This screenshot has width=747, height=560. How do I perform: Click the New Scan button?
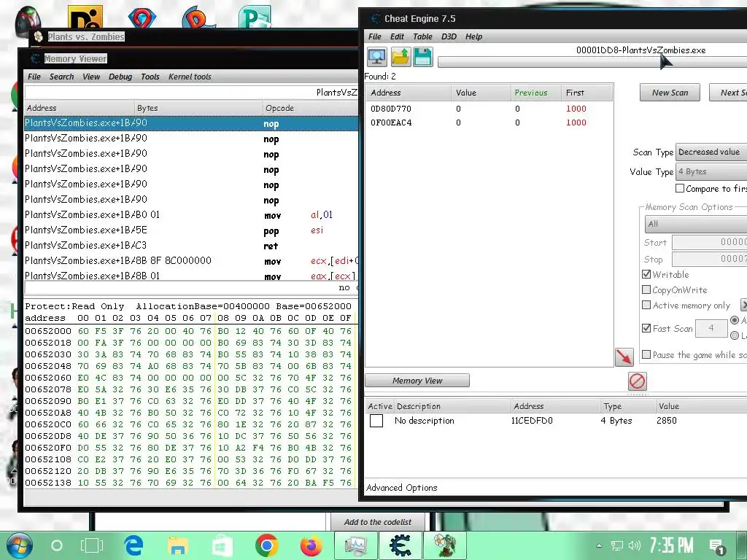pos(670,93)
